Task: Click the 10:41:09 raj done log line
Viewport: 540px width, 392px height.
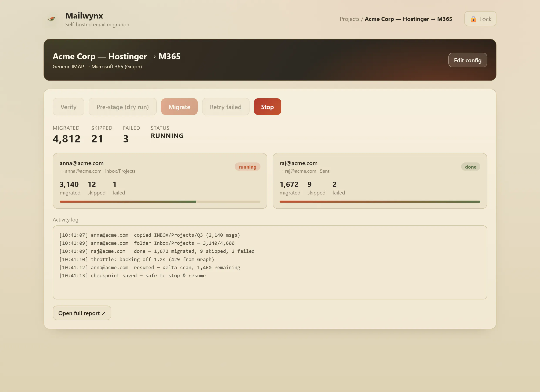Action: click(157, 251)
